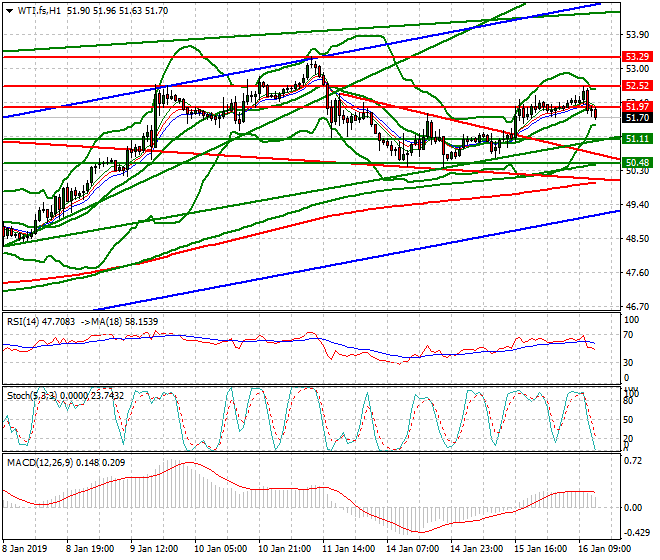Click the 9 Jan 12:00 time axis label
This screenshot has height=560, width=660.
click(154, 549)
